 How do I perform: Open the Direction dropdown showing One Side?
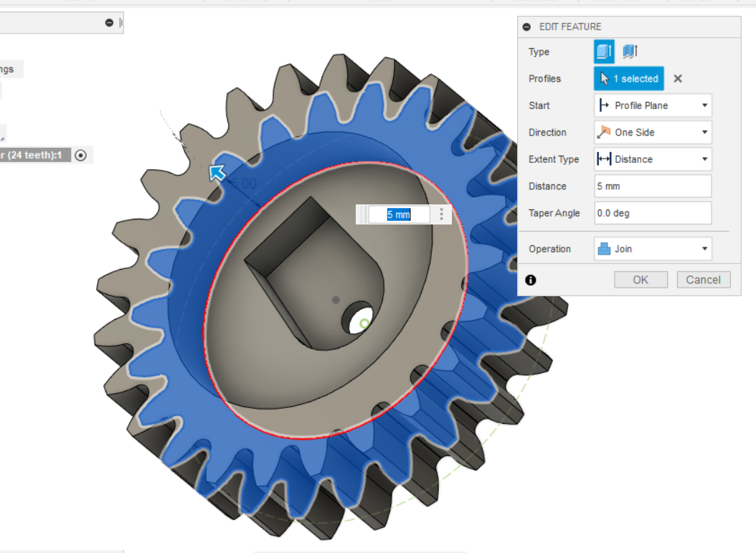tap(653, 132)
